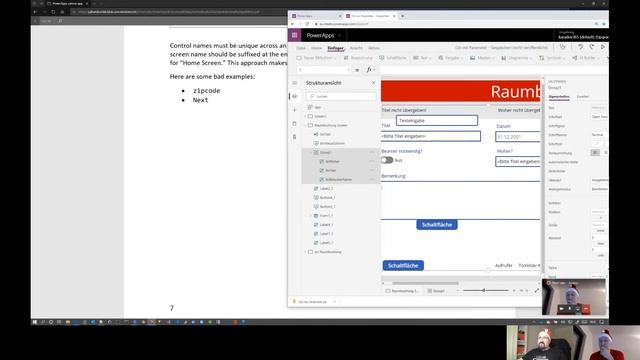Open the Text dropdown in insert ribbon
The image size is (640, 360).
[x=422, y=58]
